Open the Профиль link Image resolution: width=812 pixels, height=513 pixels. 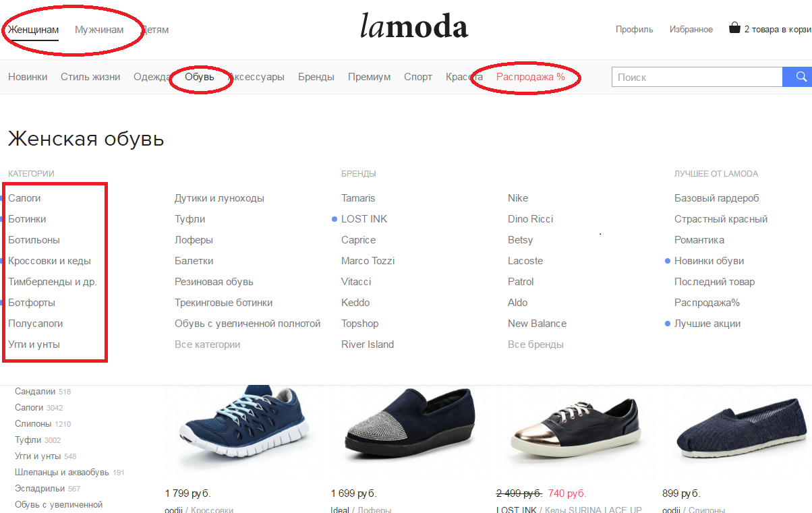click(x=634, y=30)
